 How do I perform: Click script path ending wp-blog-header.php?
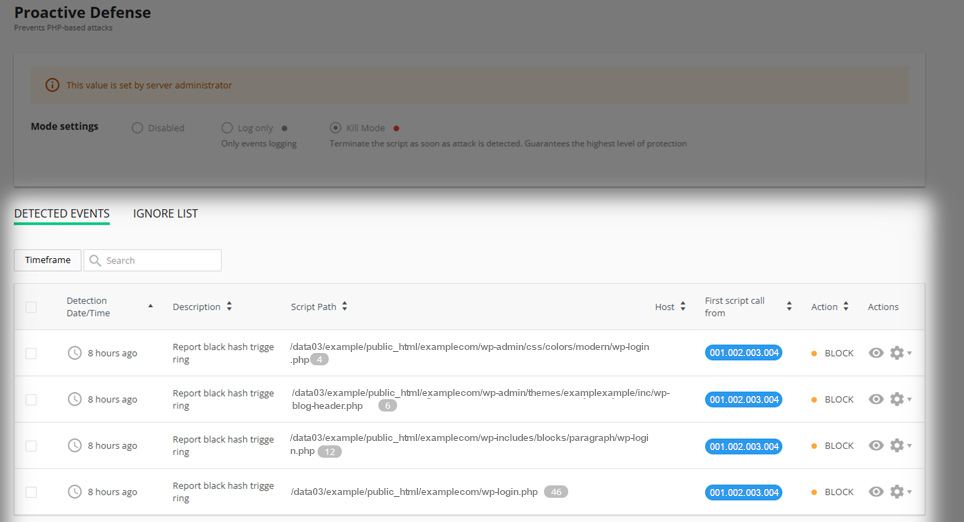480,399
